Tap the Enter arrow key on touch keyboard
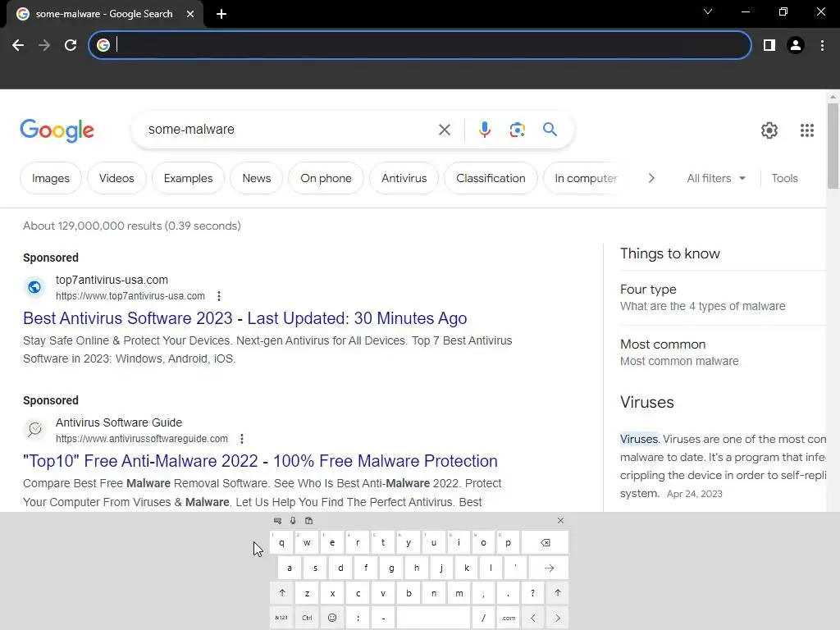The width and height of the screenshot is (840, 630). point(549,568)
